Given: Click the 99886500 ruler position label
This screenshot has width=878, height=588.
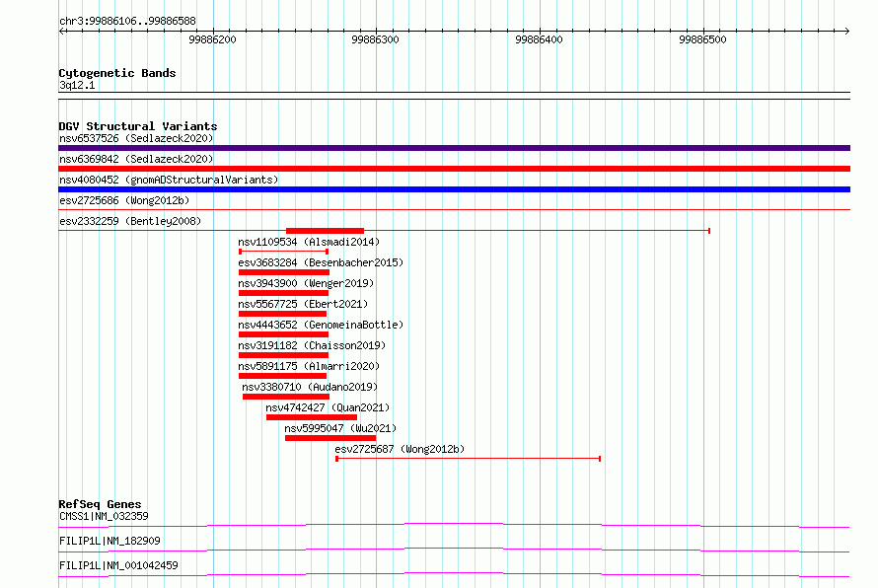Looking at the screenshot, I should coord(702,39).
